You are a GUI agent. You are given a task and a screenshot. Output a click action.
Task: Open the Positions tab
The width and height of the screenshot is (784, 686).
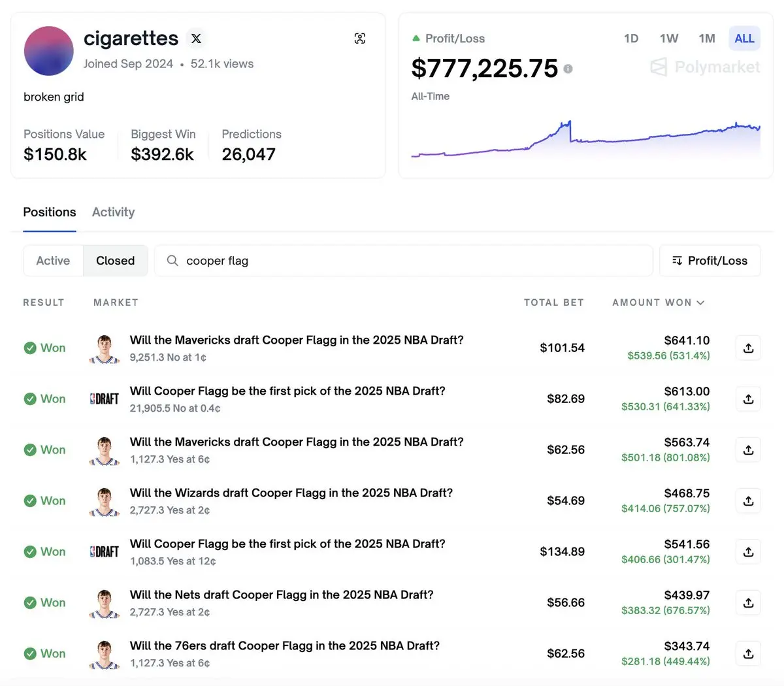50,212
